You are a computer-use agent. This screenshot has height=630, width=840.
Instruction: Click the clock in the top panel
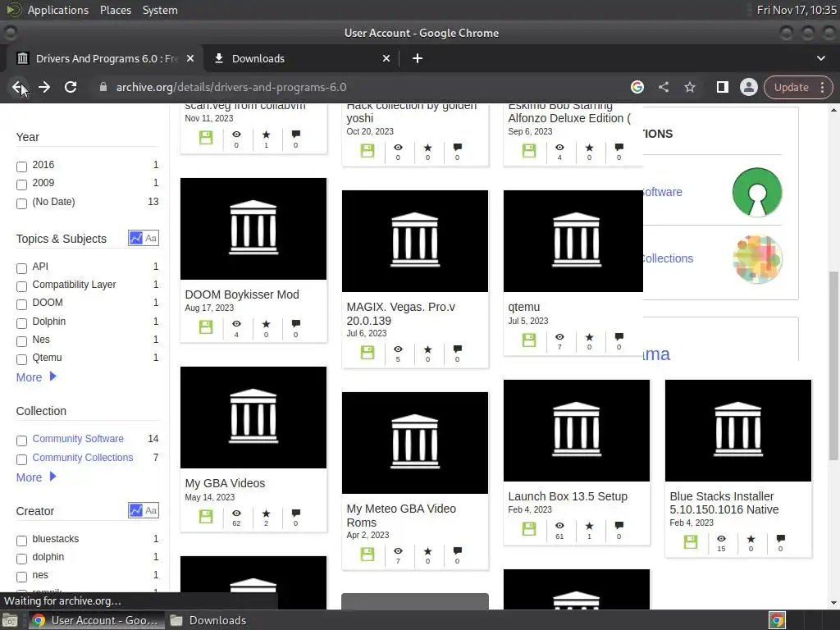[796, 10]
